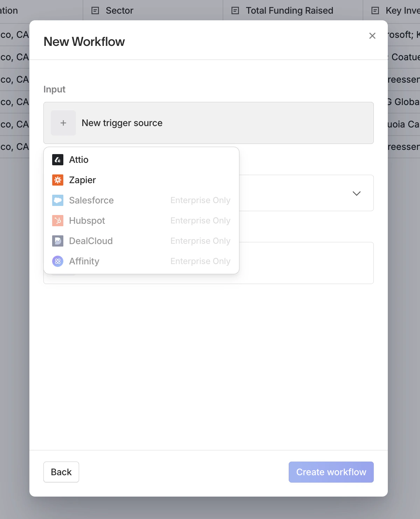Click Enterprise Only label next to Hubspot
Viewport: 420px width, 519px height.
(x=200, y=221)
